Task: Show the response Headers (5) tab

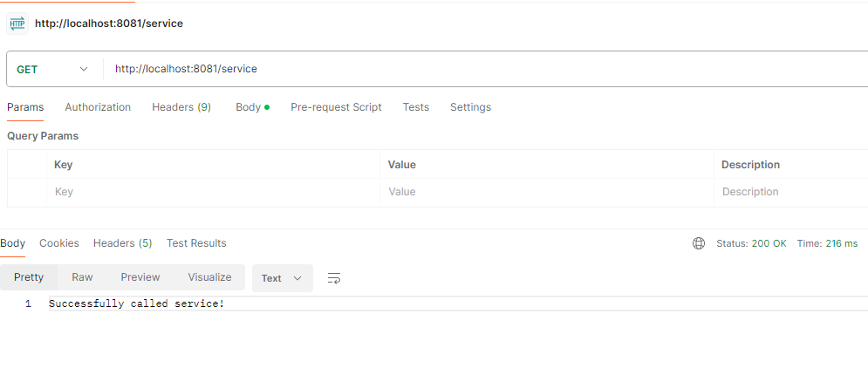Action: pyautogui.click(x=123, y=243)
